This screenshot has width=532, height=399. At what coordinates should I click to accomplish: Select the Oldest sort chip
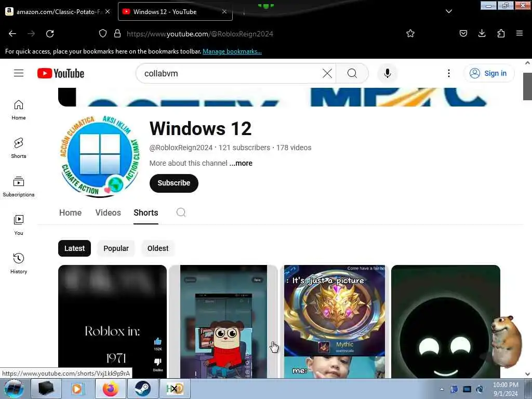[158, 248]
